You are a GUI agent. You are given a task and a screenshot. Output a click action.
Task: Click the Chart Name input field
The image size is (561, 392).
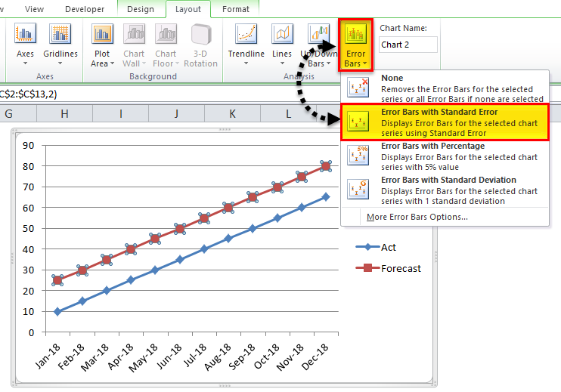pos(408,45)
